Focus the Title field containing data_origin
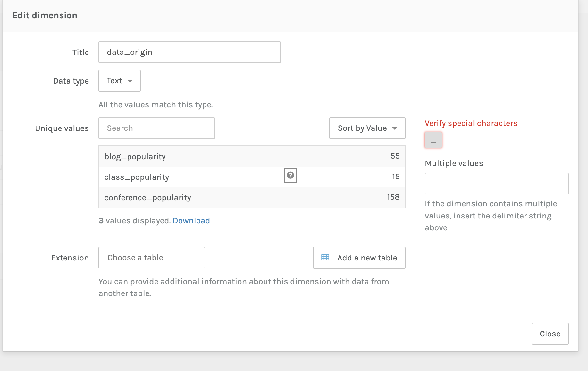Viewport: 588px width, 371px height. coord(189,52)
